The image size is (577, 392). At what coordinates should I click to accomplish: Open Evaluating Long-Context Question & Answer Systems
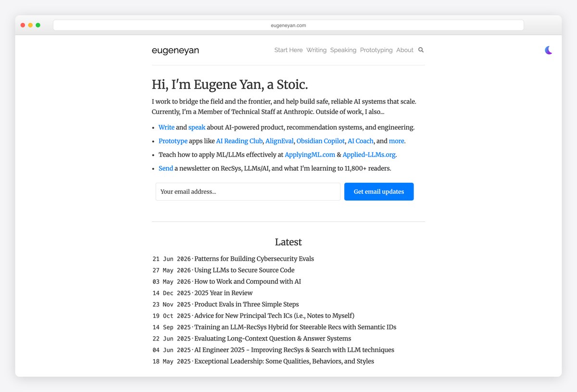click(273, 339)
